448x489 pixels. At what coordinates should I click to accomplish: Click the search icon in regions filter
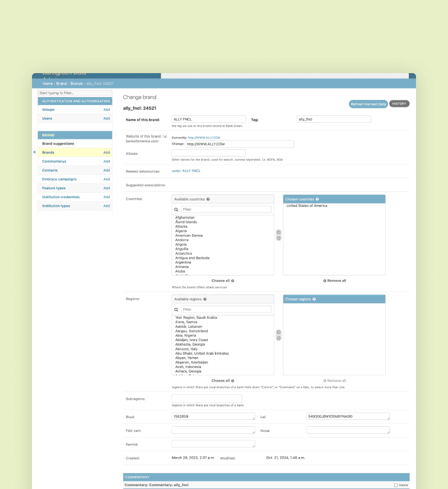coord(176,310)
